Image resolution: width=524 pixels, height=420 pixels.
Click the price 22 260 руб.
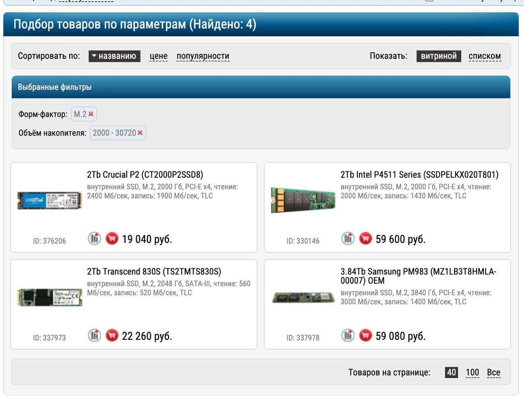147,336
